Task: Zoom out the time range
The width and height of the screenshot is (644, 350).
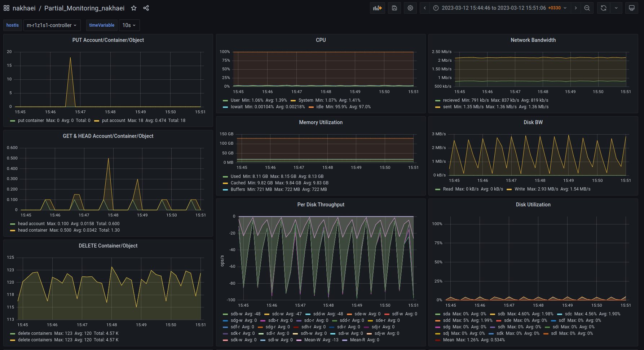Action: [587, 8]
